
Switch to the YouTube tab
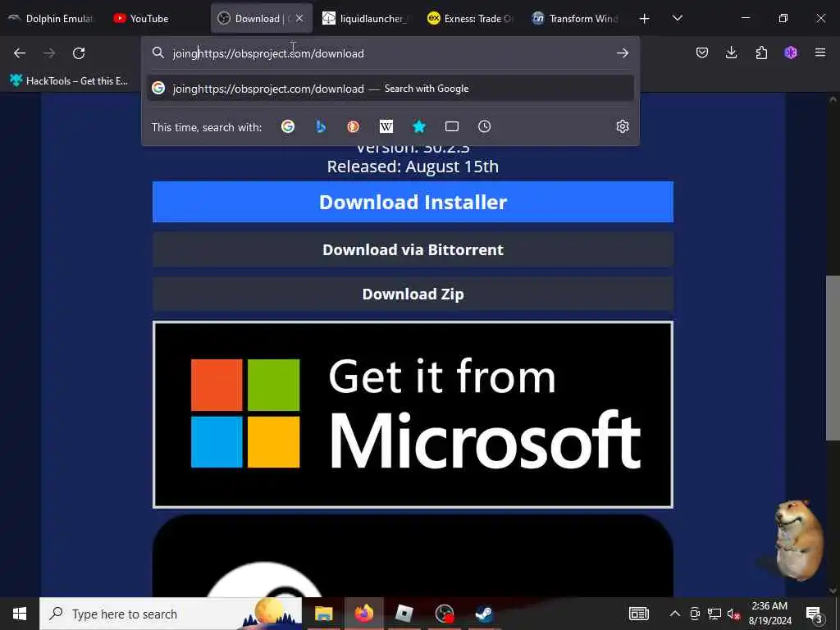coord(155,19)
